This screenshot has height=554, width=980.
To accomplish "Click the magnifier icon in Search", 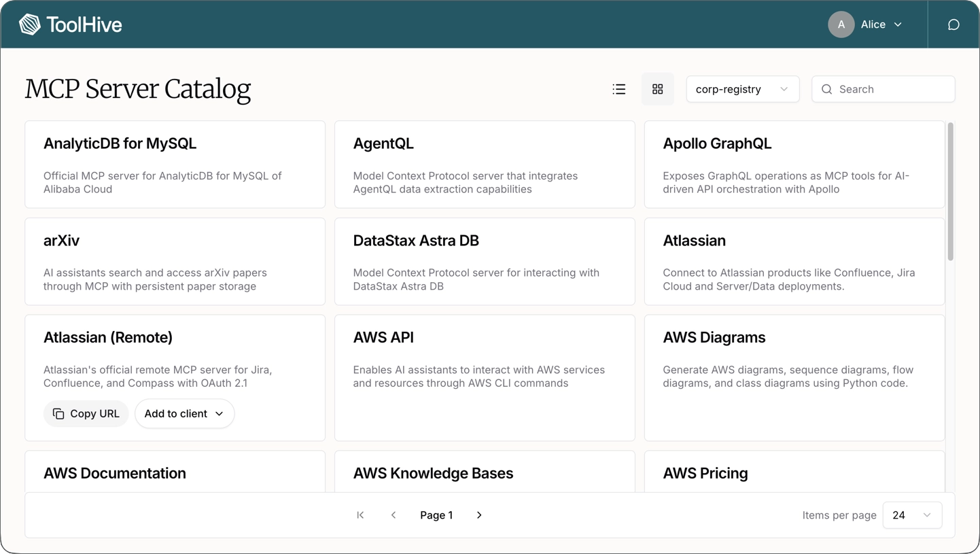I will pyautogui.click(x=826, y=89).
